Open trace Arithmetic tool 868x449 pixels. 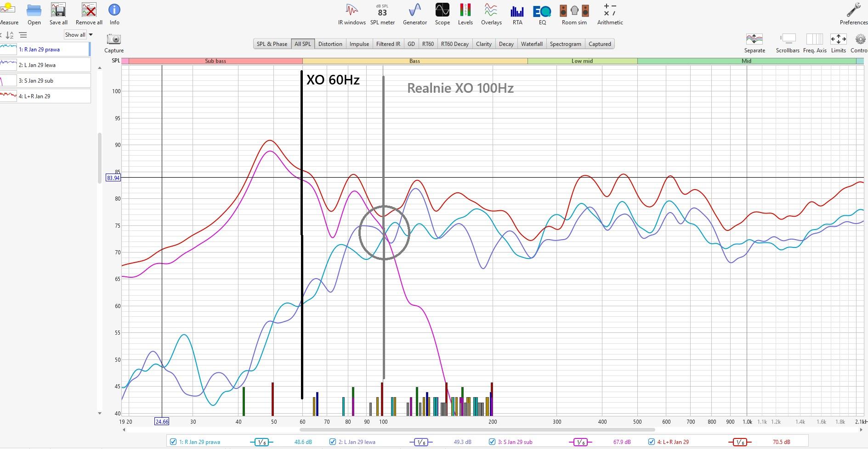[x=610, y=14]
